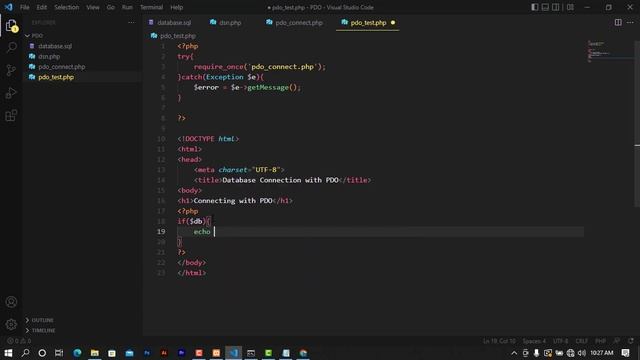Open Windows Action Center notifications

click(625, 353)
